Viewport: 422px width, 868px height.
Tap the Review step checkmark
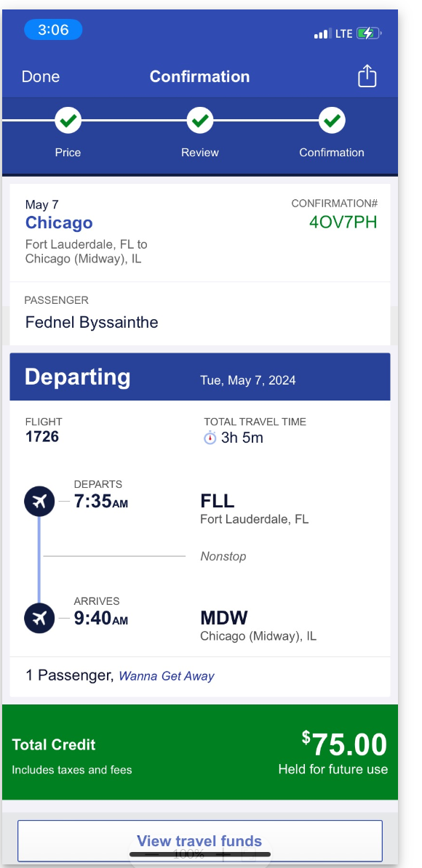(x=200, y=120)
